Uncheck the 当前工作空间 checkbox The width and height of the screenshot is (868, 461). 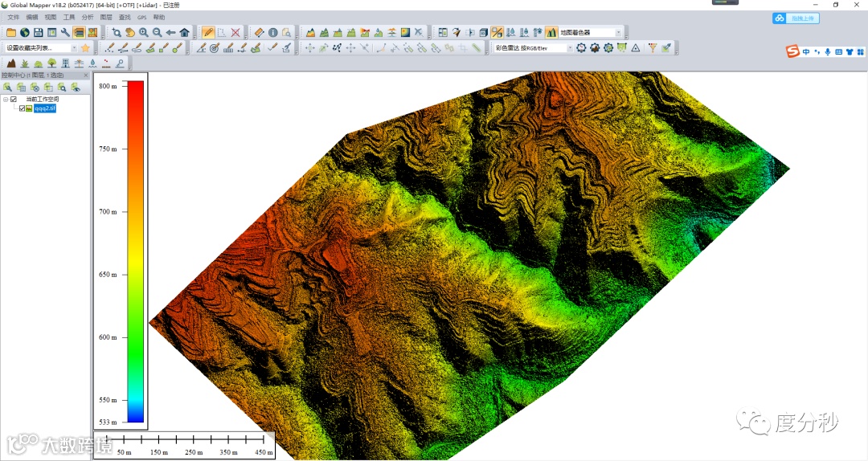[14, 100]
